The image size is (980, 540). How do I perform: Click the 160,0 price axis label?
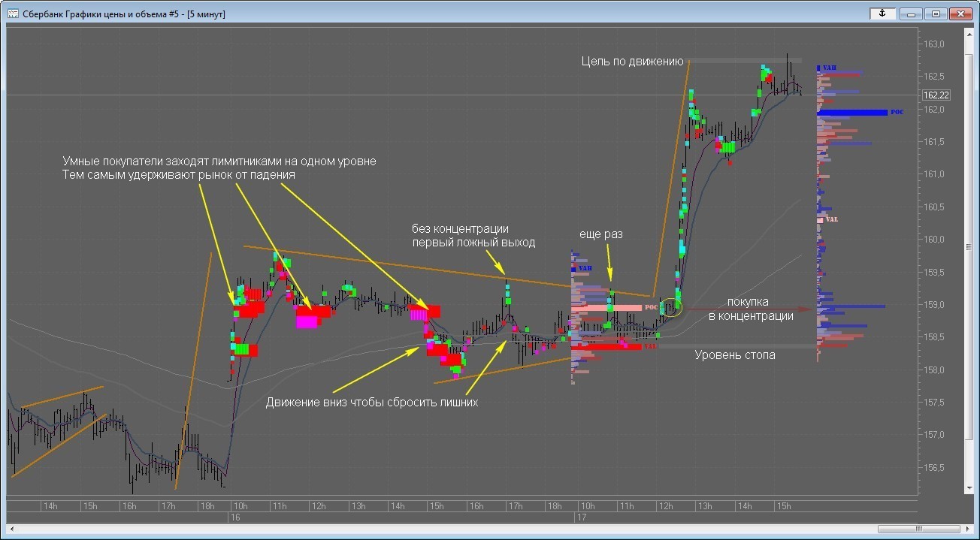coord(934,240)
